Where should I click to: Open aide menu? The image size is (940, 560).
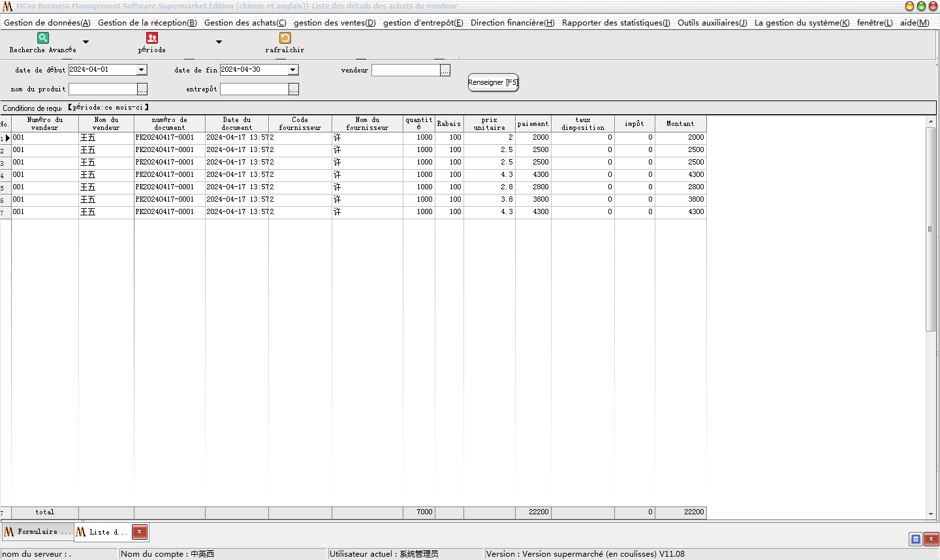[915, 22]
